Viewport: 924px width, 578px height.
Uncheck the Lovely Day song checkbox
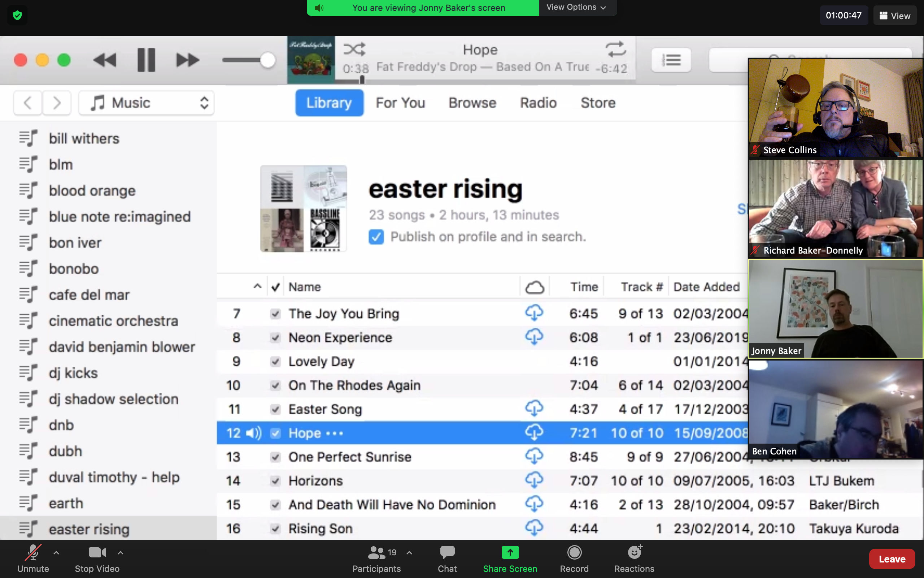(275, 362)
